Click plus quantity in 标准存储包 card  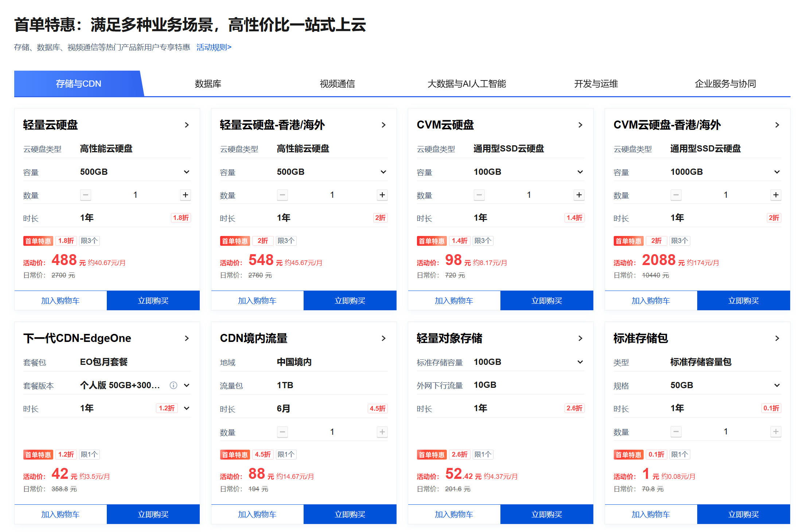776,431
